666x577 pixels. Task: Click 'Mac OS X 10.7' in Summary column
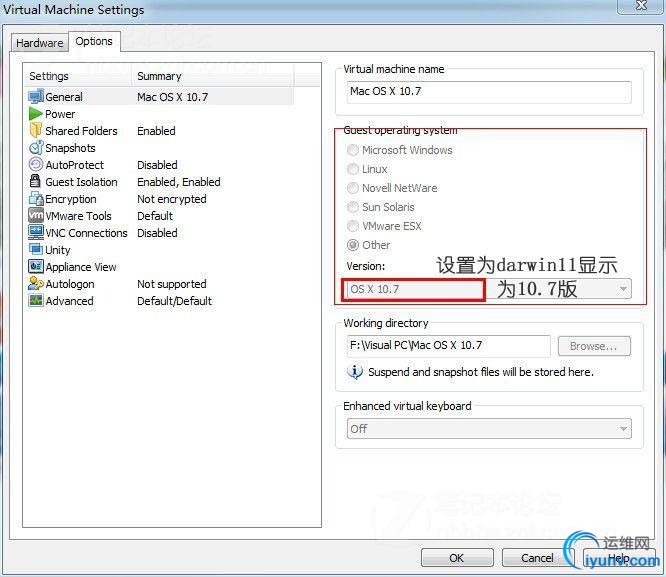click(x=172, y=97)
